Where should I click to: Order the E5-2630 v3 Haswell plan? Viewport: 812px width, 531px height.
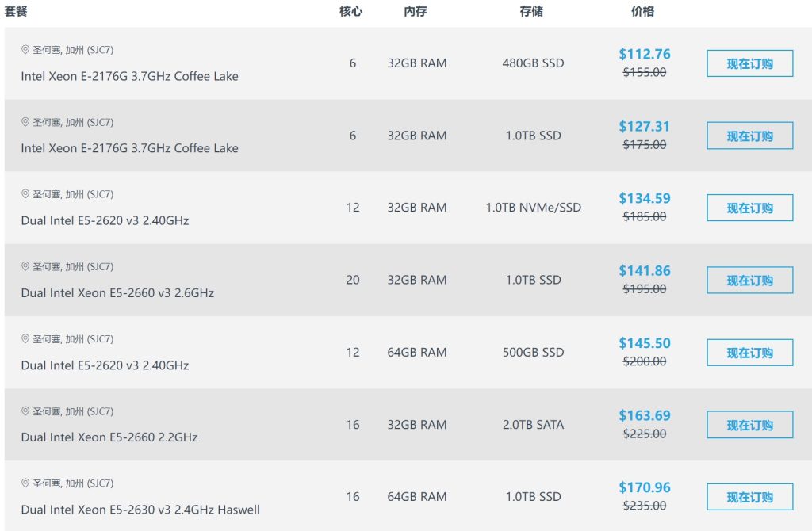pos(749,497)
